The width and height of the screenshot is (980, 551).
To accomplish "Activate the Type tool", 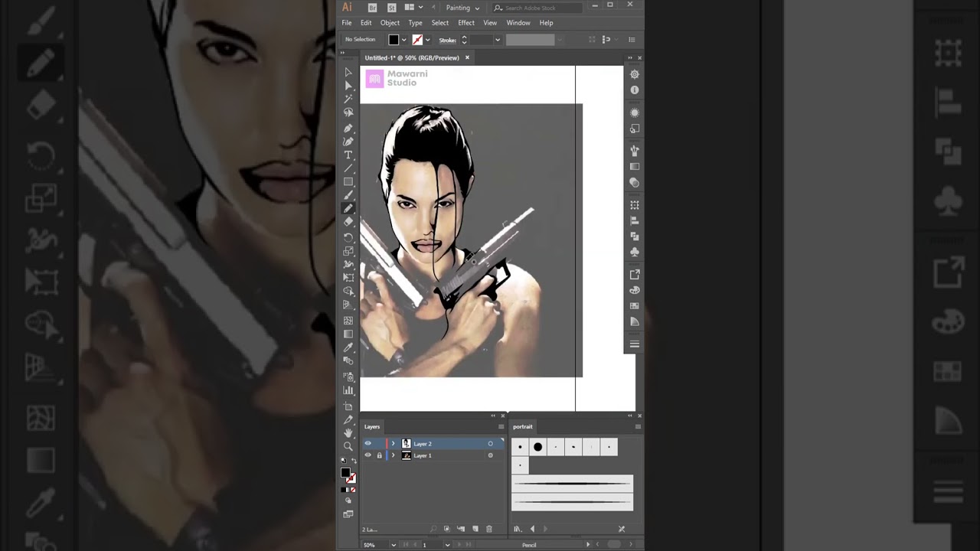I will click(x=348, y=155).
